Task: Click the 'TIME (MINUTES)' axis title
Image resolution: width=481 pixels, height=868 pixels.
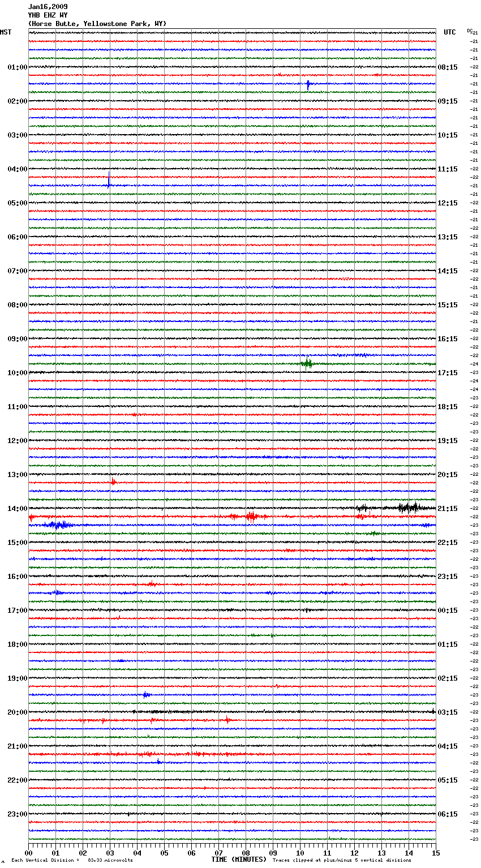Action: [x=239, y=860]
